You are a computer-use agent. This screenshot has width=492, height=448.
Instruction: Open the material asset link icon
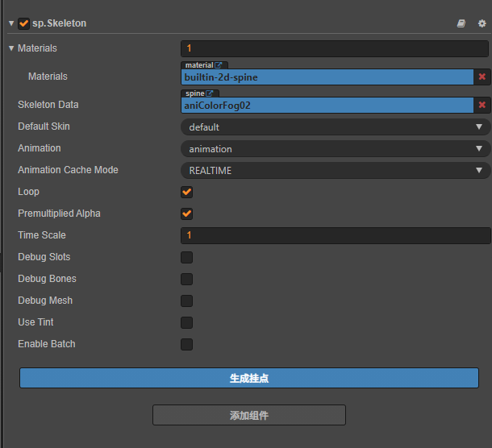point(218,65)
